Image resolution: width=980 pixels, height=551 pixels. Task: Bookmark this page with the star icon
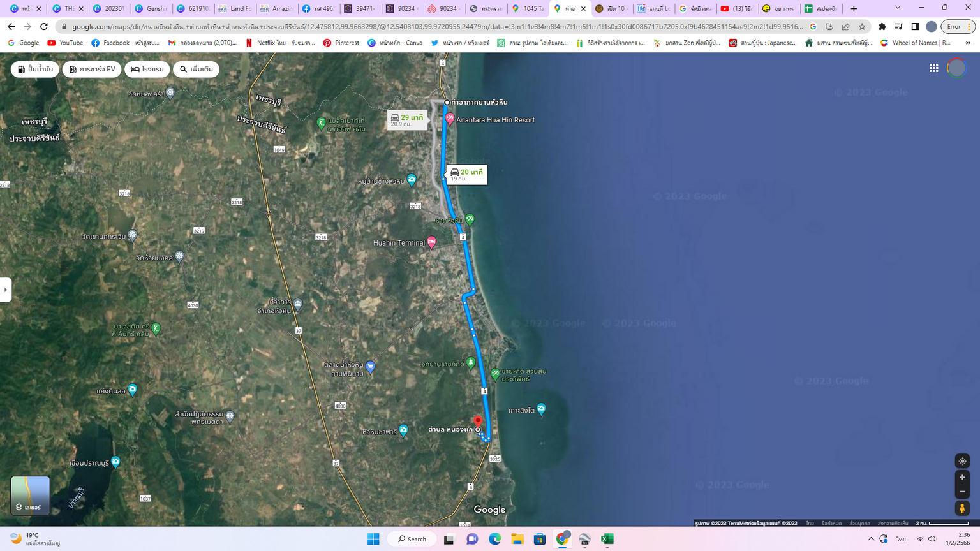coord(862,27)
